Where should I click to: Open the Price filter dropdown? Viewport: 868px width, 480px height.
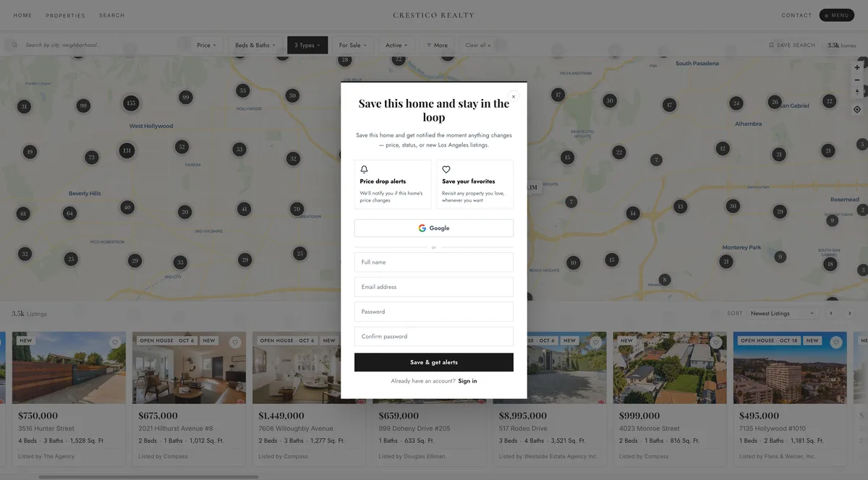click(x=208, y=45)
